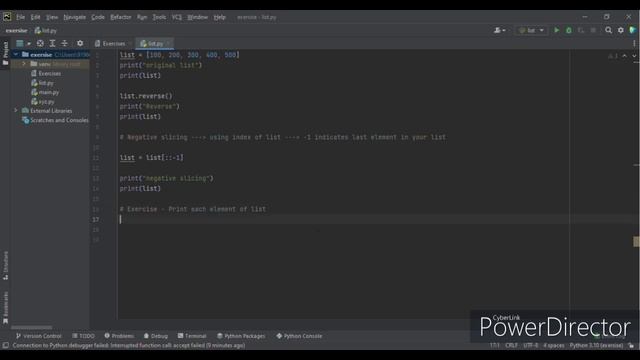Click exercise breadcrumb in navigation bar
The image size is (640, 360).
point(16,31)
